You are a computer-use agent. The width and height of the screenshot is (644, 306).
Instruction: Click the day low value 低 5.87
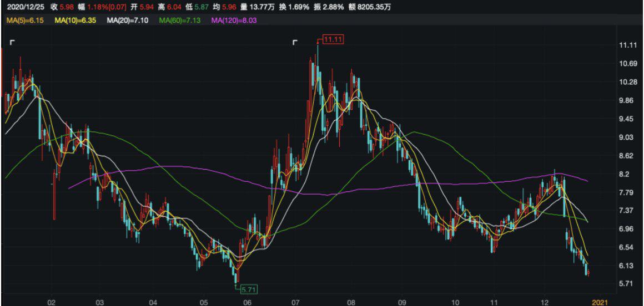[197, 7]
